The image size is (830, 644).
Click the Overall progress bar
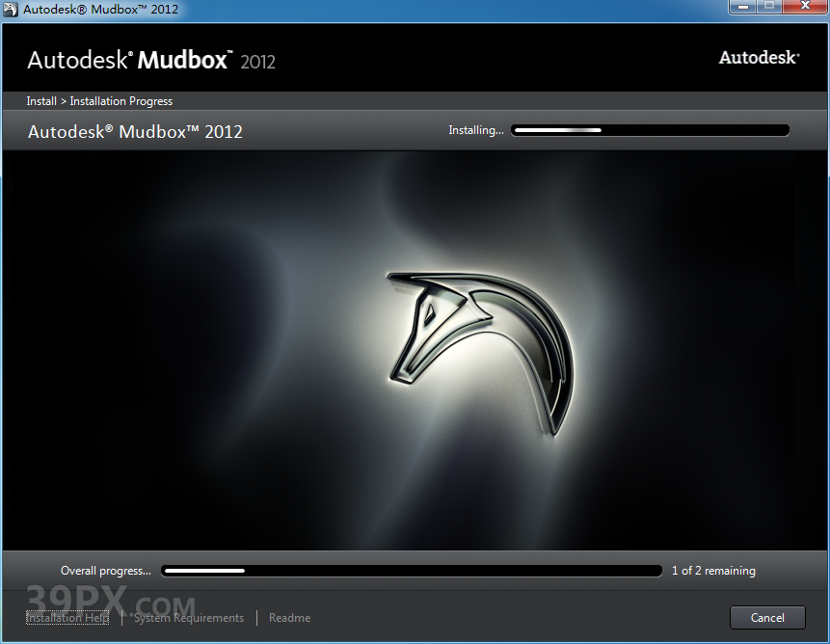(412, 570)
